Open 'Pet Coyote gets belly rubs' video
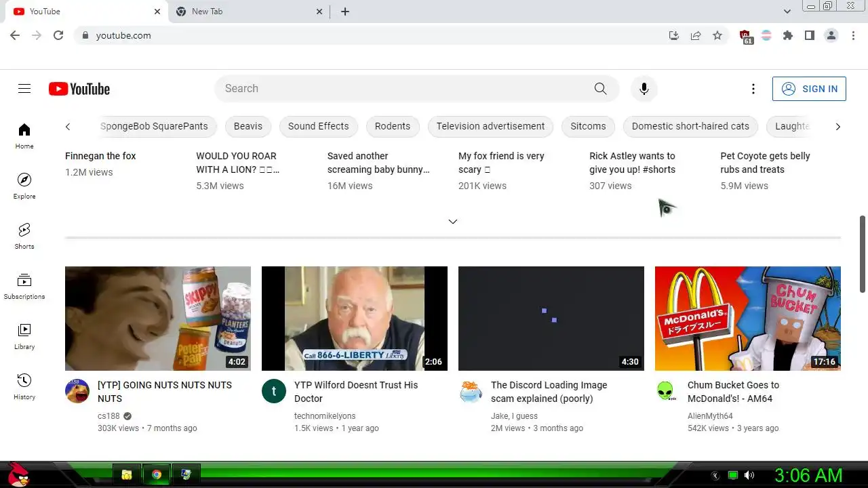This screenshot has width=868, height=488. (765, 163)
